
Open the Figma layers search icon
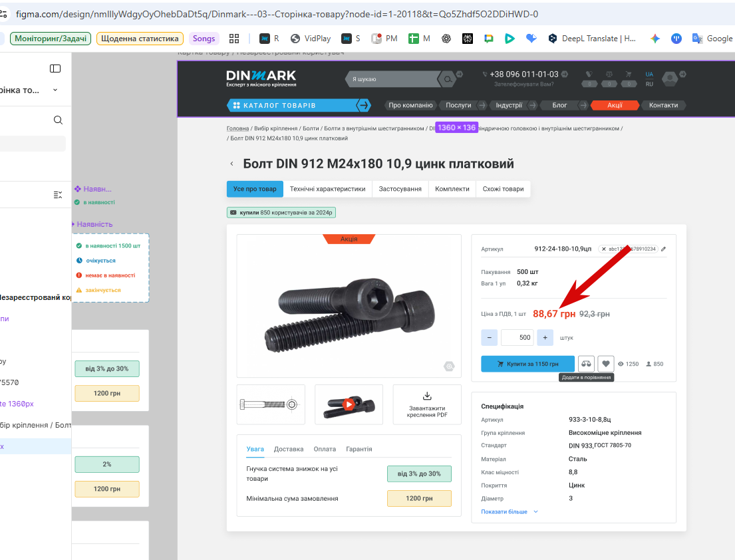tap(58, 120)
